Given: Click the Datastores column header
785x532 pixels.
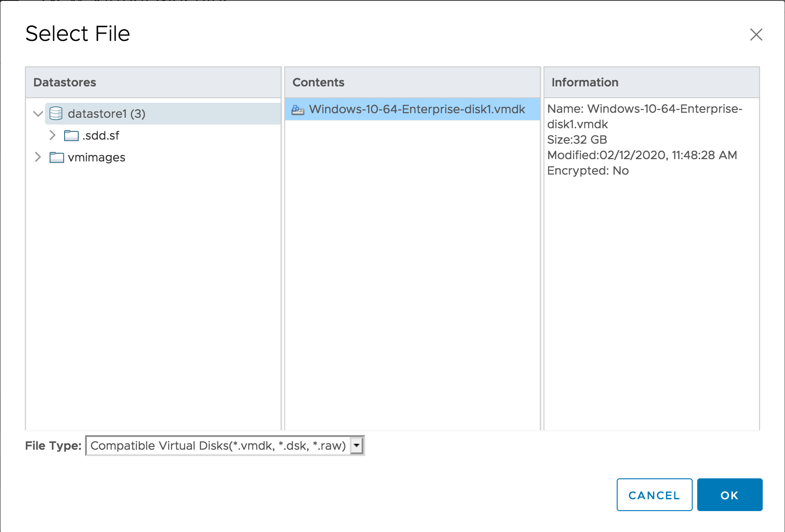Looking at the screenshot, I should 153,82.
